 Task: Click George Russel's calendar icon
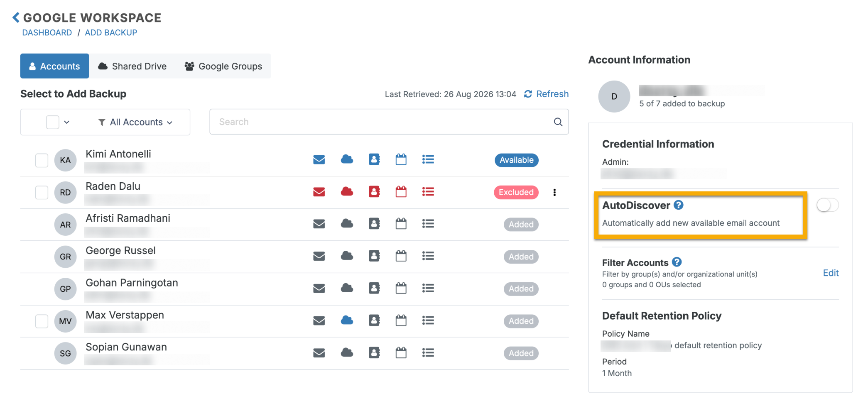(x=401, y=256)
